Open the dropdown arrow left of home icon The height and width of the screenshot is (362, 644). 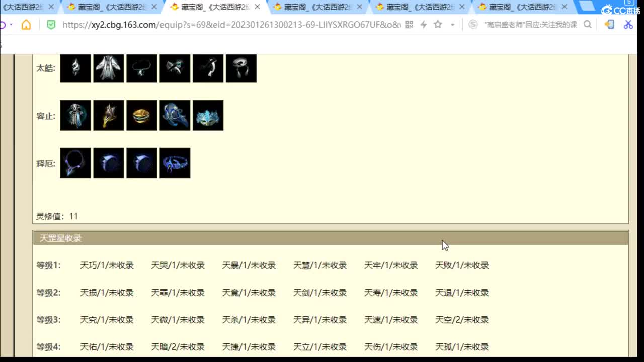[11, 25]
